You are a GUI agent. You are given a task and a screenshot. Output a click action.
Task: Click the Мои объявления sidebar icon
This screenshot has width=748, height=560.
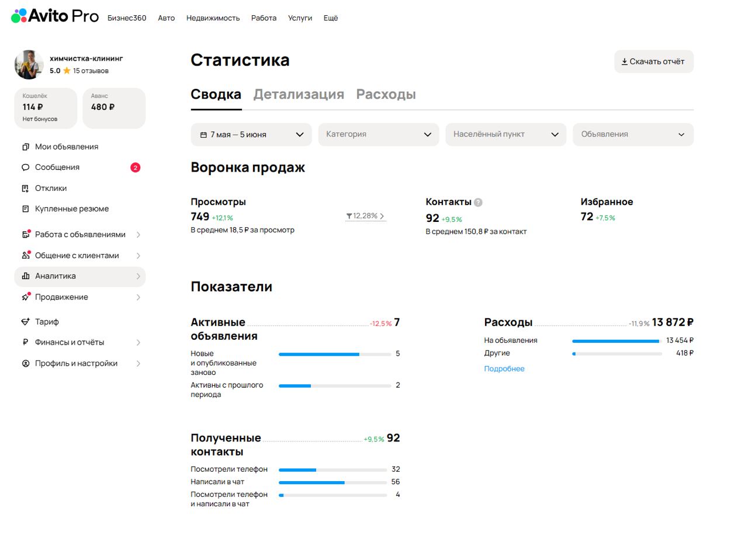[25, 147]
